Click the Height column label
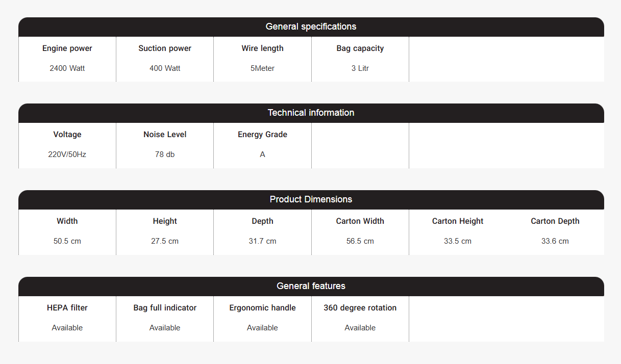 click(x=165, y=221)
